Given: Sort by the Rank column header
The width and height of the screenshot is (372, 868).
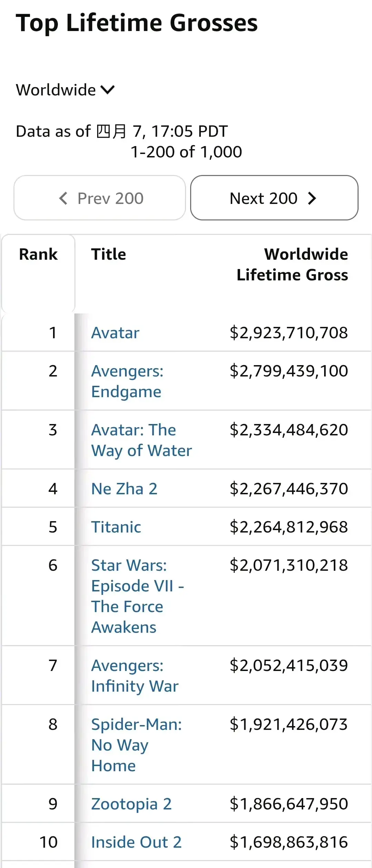Looking at the screenshot, I should [38, 254].
